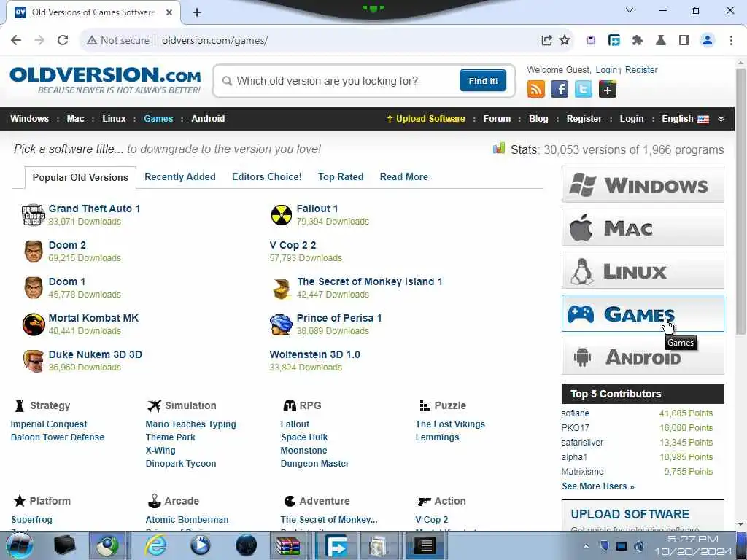This screenshot has height=560, width=747.
Task: Expand the language dropdown arrow
Action: coord(721,119)
